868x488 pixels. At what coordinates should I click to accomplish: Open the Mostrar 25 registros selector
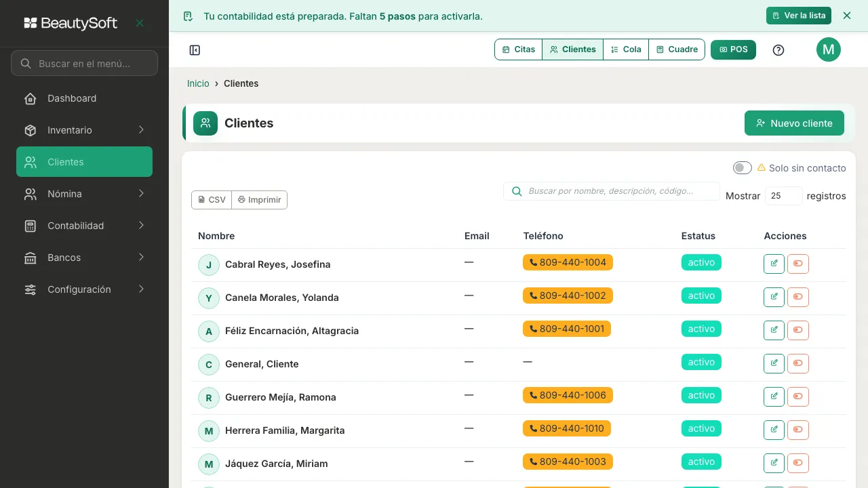pos(784,196)
